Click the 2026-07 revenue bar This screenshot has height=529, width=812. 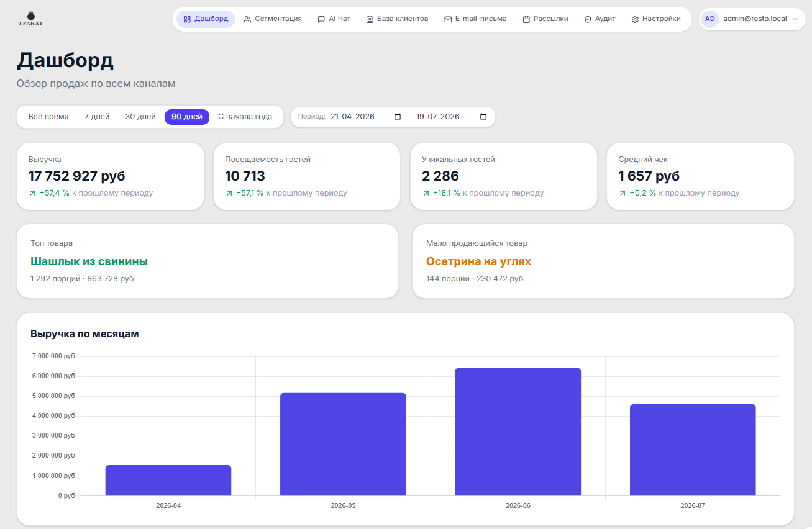click(x=693, y=450)
